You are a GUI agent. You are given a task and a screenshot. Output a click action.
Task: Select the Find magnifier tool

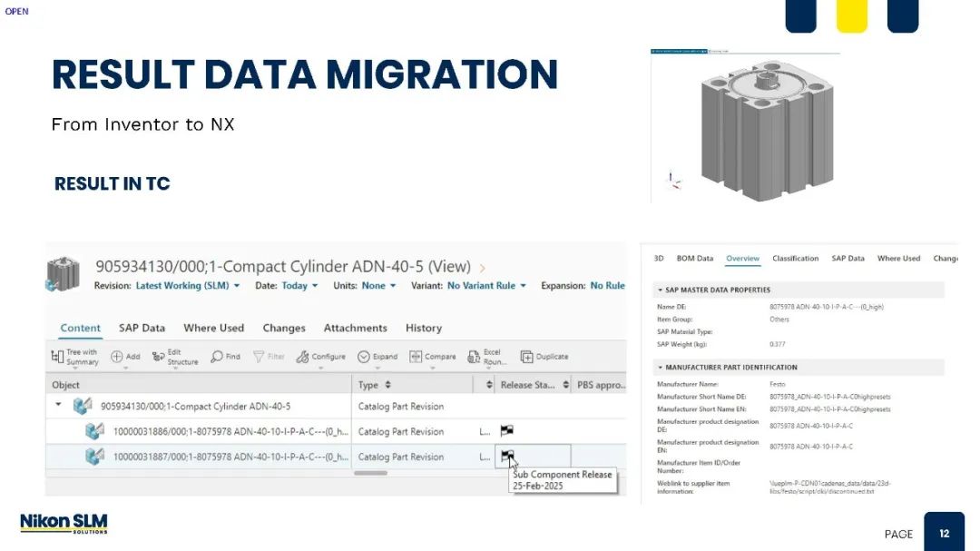pos(217,357)
